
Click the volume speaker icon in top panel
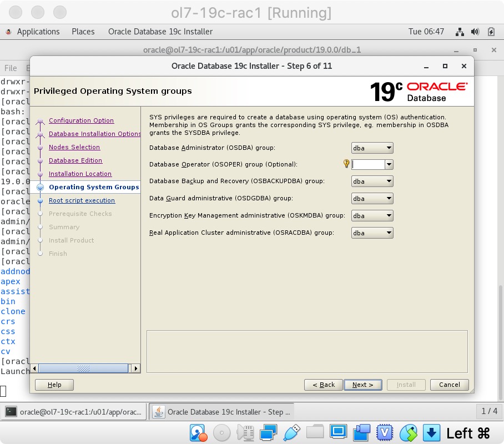pos(475,32)
